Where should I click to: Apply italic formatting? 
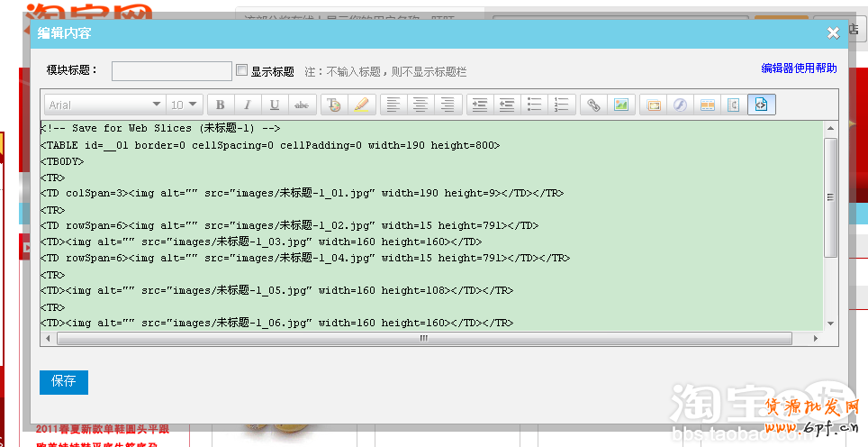coord(247,105)
